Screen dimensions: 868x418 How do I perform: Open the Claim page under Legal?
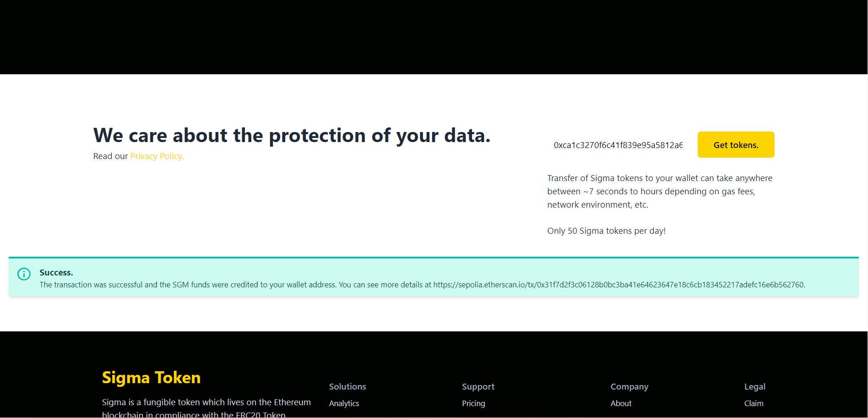coord(753,403)
